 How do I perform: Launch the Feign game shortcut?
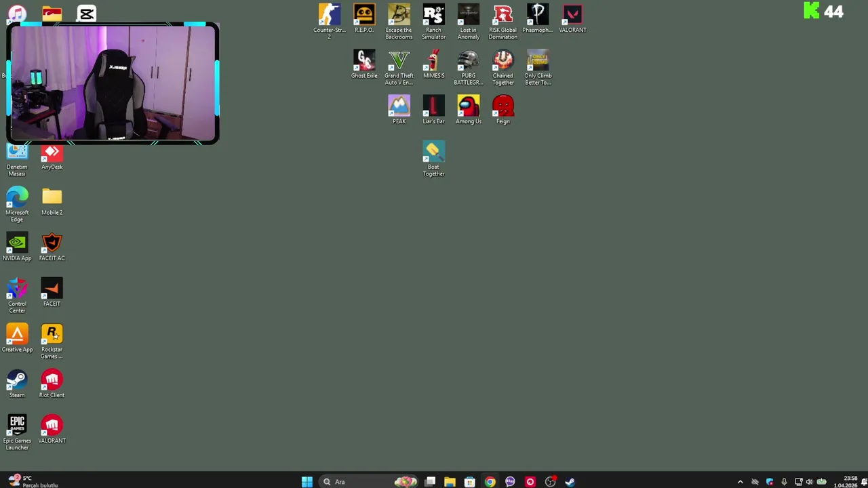click(503, 109)
